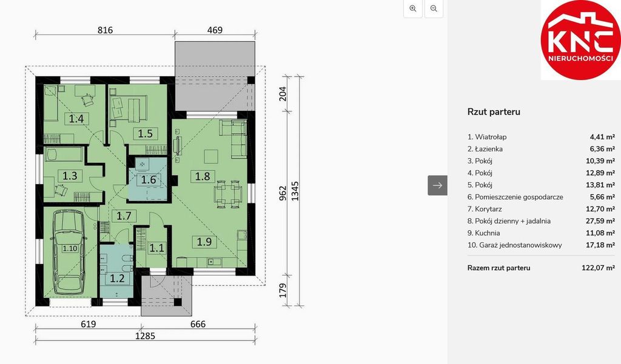Select bathroom 1.2 on the floor plan
This screenshot has width=621, height=364.
point(116,279)
